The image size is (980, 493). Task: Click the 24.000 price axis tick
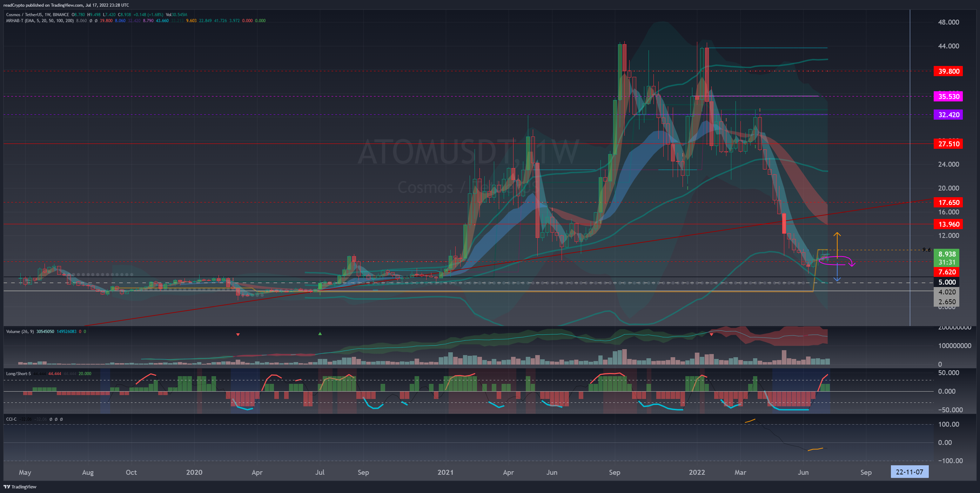coord(948,165)
